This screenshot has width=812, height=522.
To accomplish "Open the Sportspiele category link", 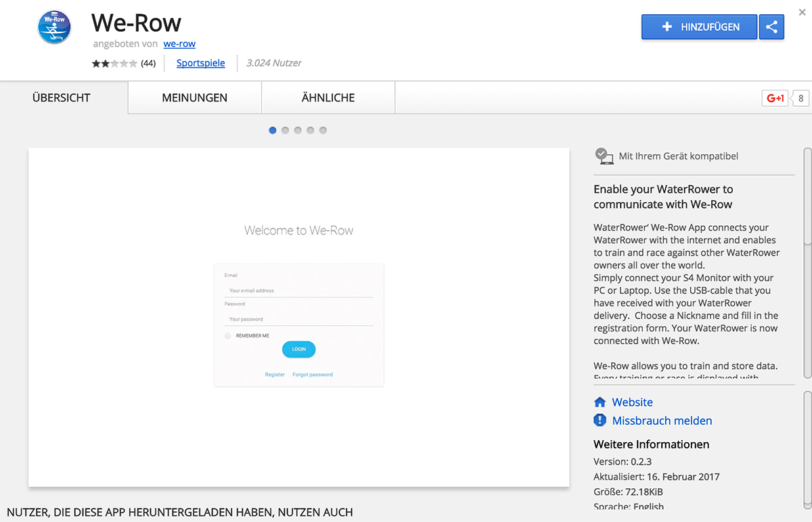I will [201, 63].
